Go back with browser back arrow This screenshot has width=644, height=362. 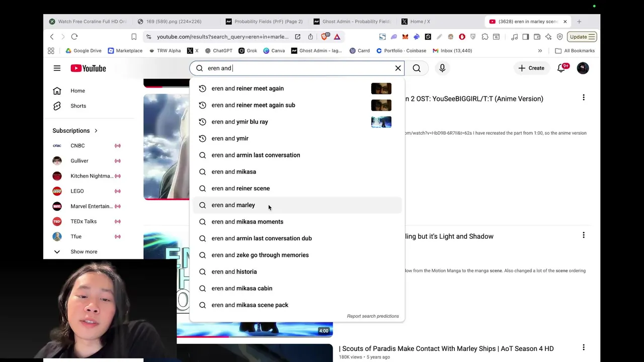tap(52, 37)
